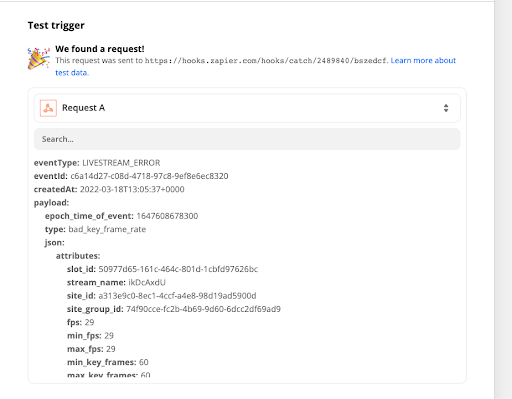
Task: Click the fps: 29 row
Action: click(x=81, y=322)
